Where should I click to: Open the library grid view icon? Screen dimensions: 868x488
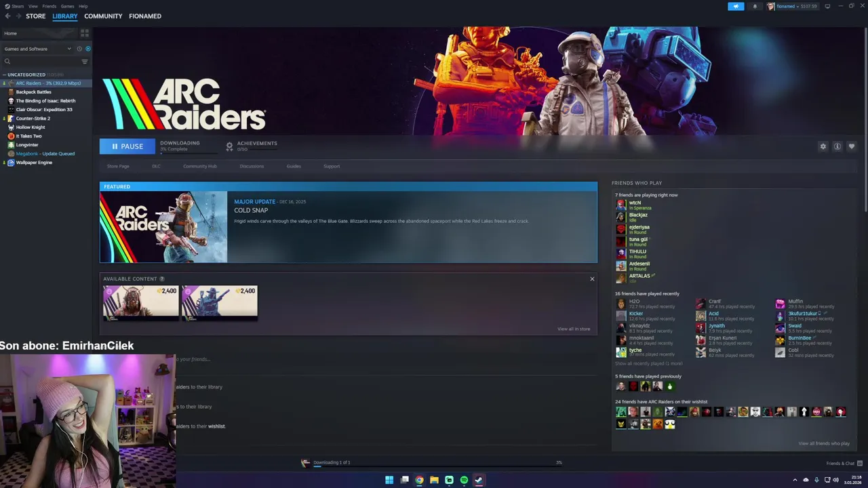click(85, 33)
